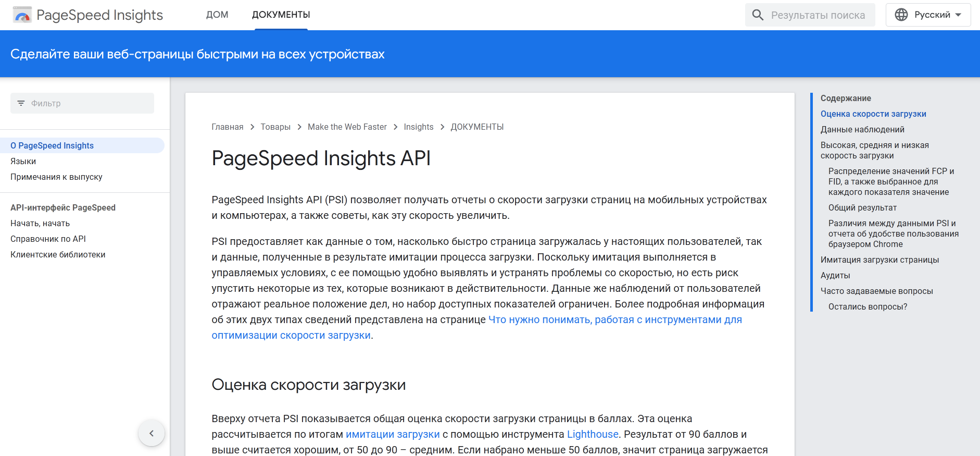Switch to the ДОКУМЕНТЫ tab

281,15
